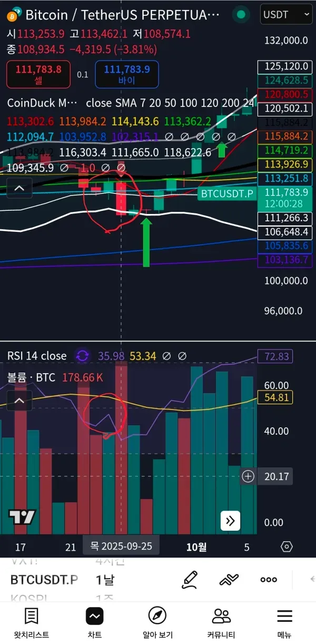Tap the 목 2025-09-25 date label

click(x=121, y=546)
